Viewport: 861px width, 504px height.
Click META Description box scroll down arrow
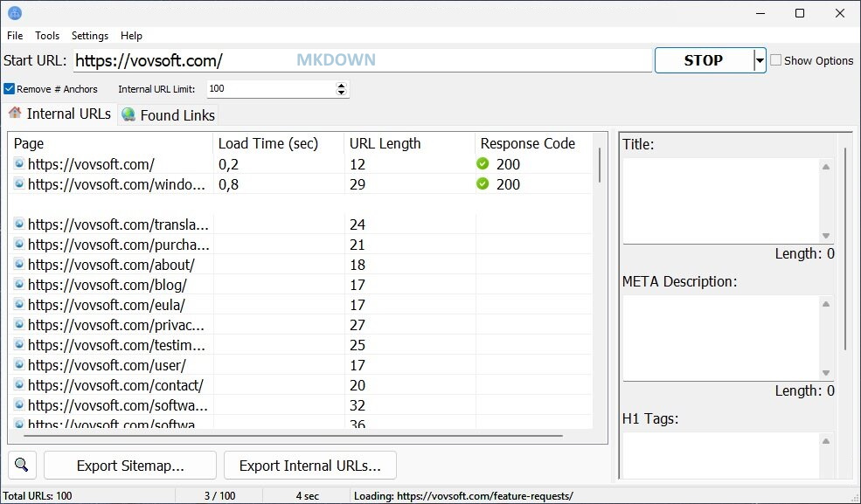(x=826, y=373)
